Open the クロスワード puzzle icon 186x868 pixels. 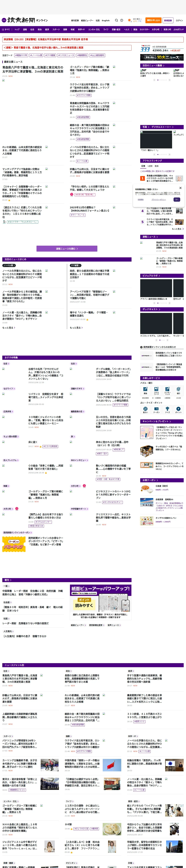pos(156,389)
